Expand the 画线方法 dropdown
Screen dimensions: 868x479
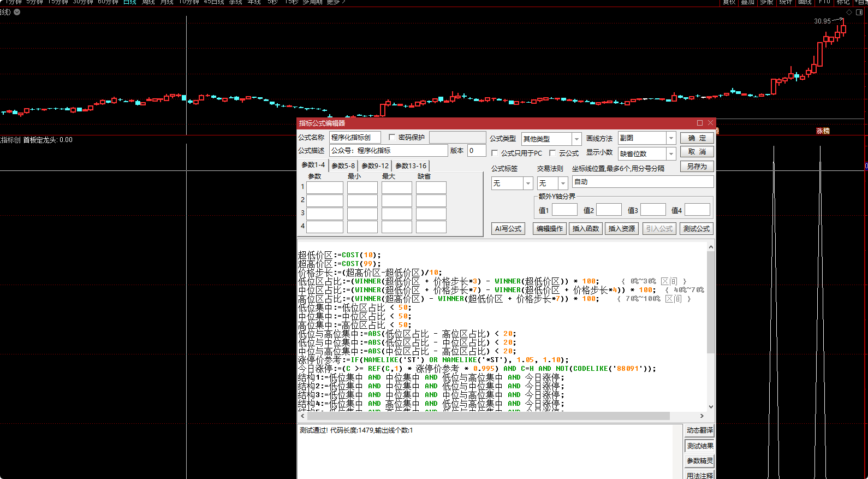(671, 138)
